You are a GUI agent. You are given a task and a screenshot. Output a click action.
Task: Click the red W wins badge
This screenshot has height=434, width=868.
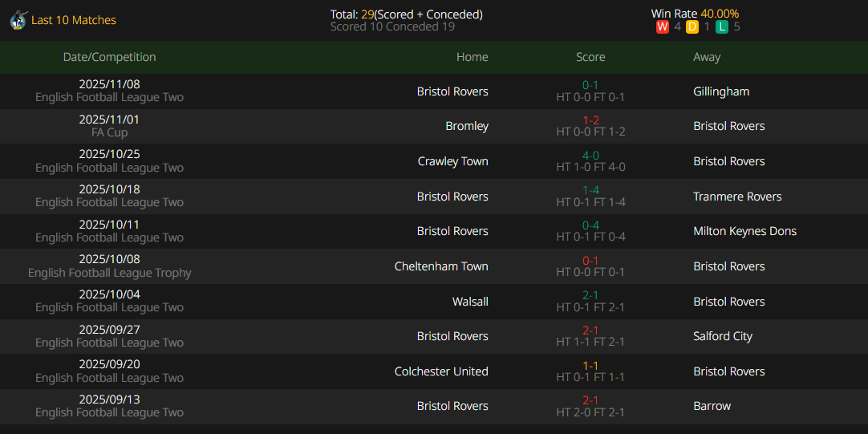[662, 27]
